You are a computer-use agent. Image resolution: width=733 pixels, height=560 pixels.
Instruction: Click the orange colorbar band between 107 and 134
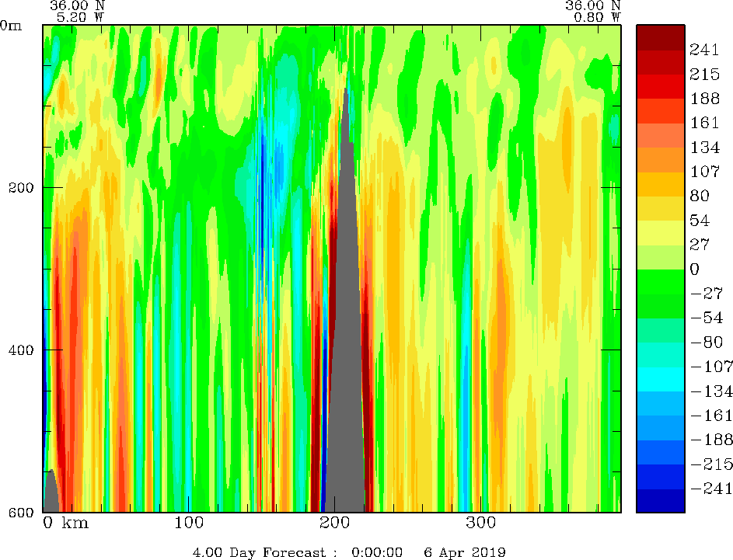661,160
